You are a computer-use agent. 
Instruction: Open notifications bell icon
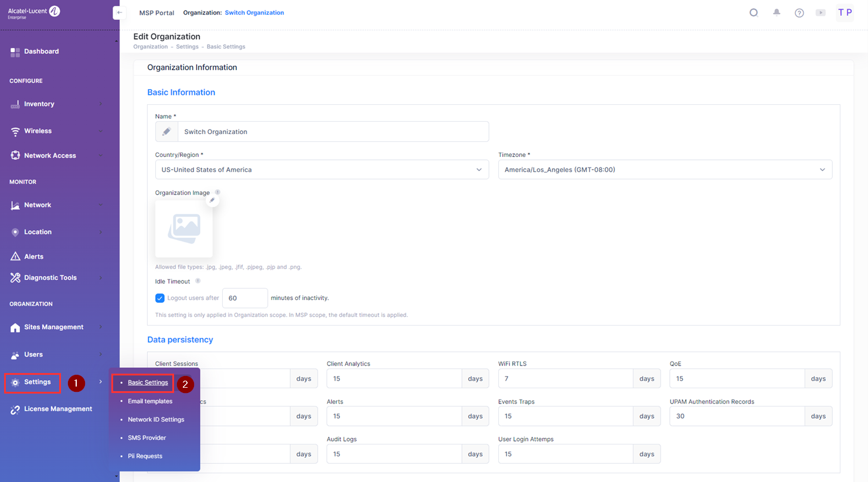(777, 12)
